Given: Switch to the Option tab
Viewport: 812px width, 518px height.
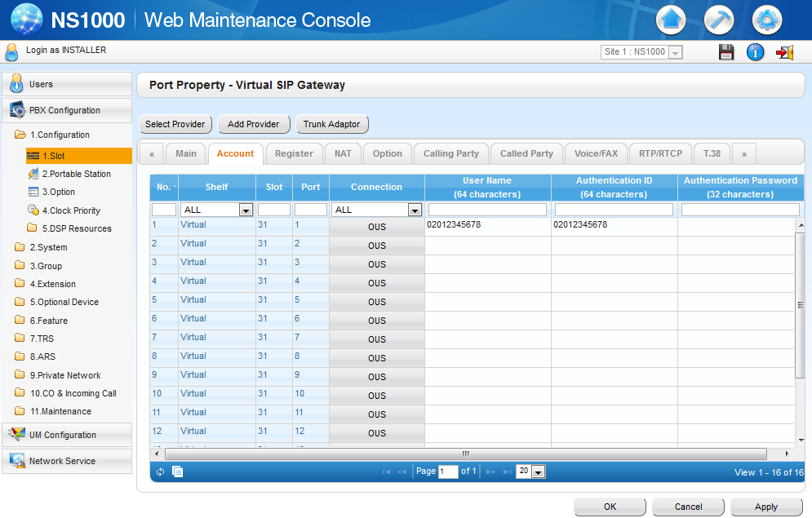Looking at the screenshot, I should (x=388, y=153).
